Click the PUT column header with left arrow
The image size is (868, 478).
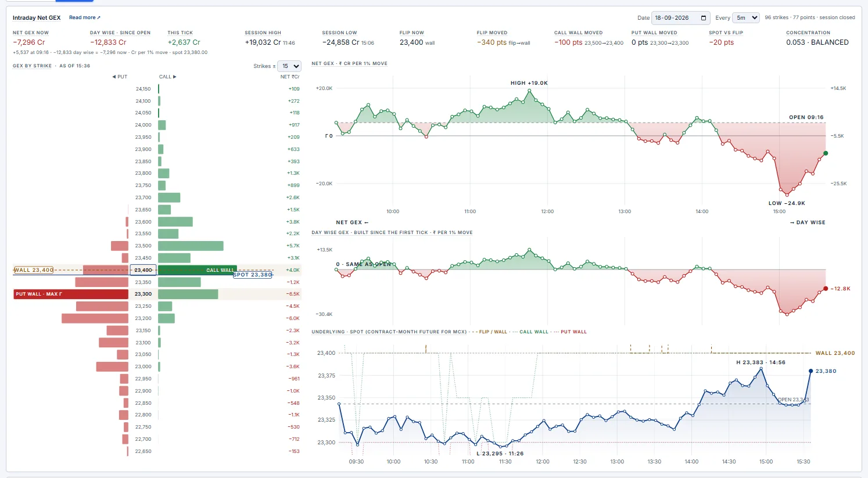point(120,77)
